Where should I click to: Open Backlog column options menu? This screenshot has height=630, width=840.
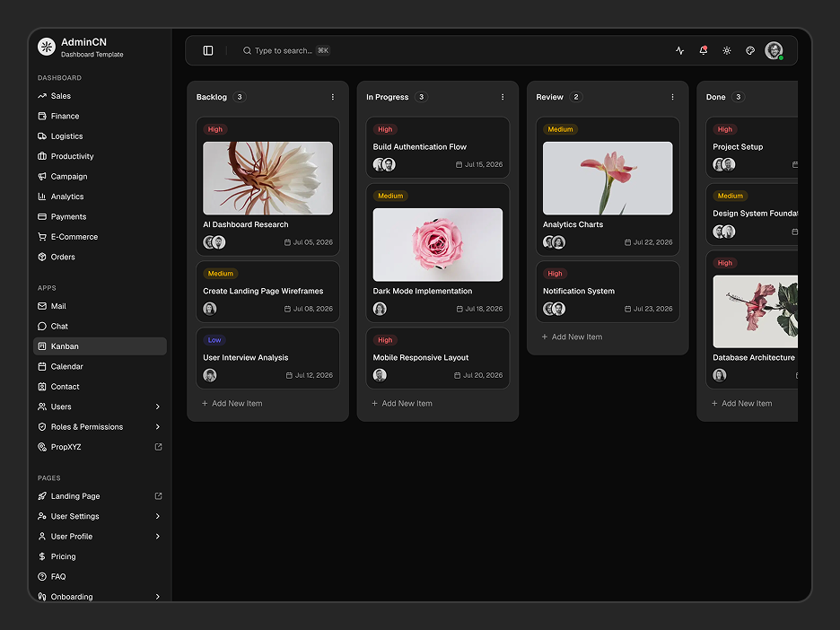(333, 97)
